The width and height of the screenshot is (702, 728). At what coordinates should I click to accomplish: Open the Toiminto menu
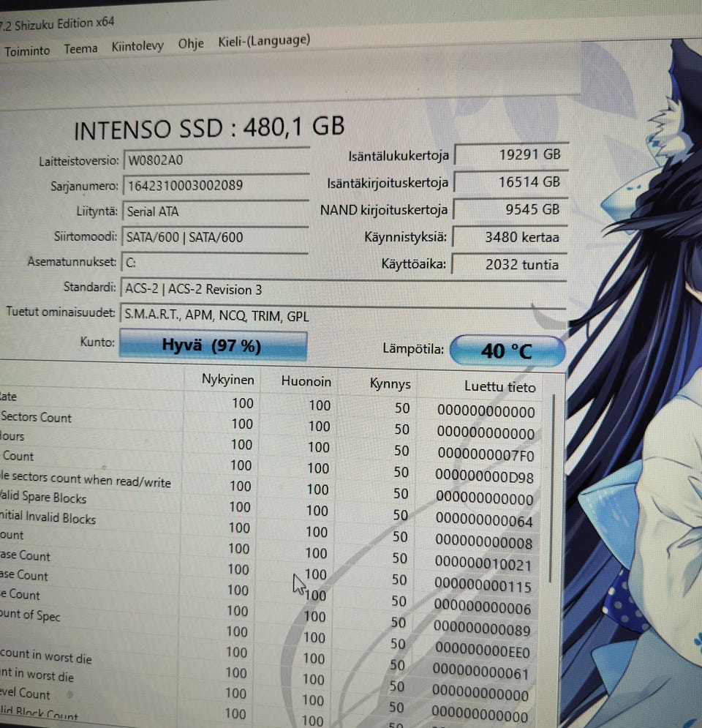point(27,50)
